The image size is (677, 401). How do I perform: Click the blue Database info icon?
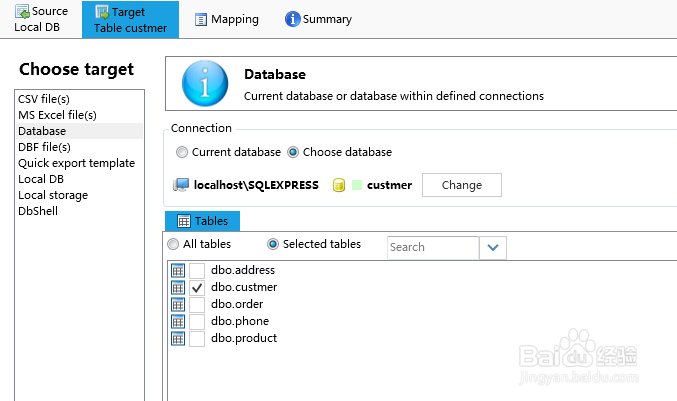coord(207,84)
